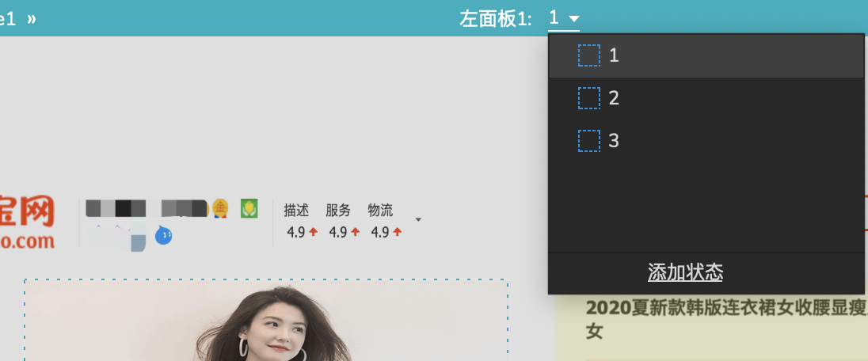The width and height of the screenshot is (868, 361).
Task: Click the 服务 rating label
Action: [x=338, y=211]
